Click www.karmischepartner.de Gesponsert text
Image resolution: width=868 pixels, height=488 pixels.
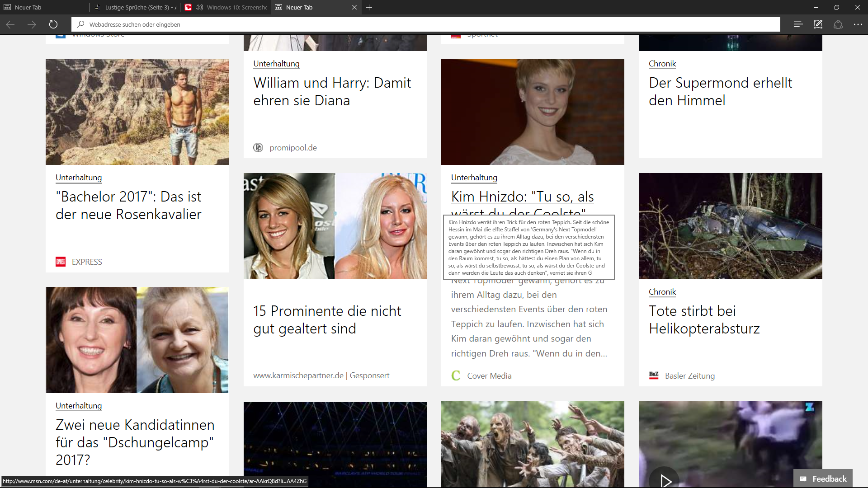321,375
